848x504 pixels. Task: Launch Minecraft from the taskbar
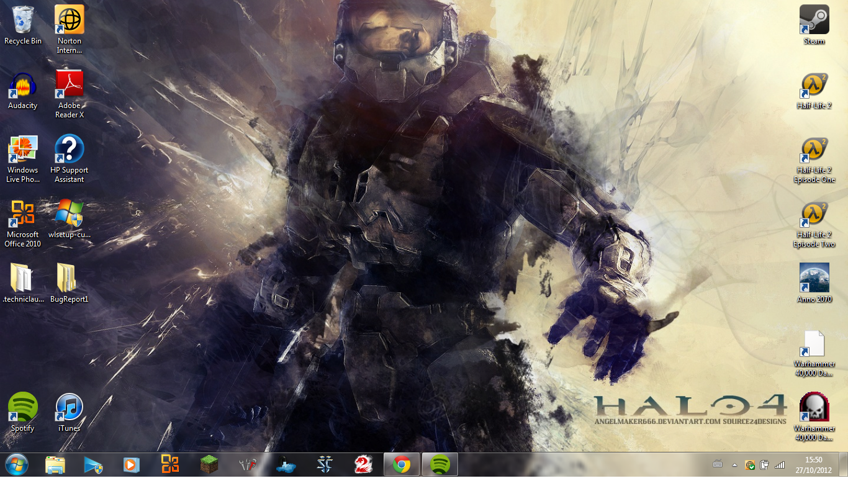coord(209,464)
